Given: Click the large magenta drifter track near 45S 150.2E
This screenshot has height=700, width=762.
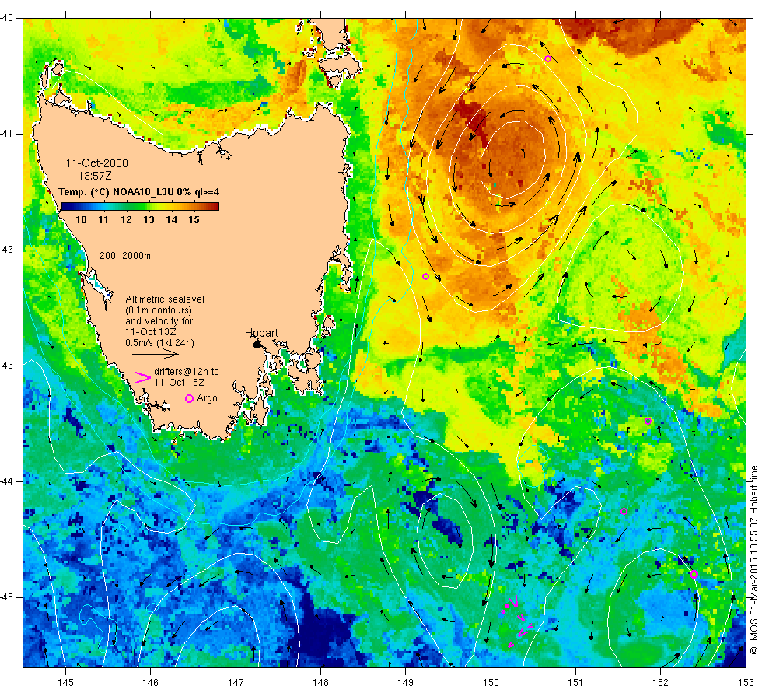Looking at the screenshot, I should click(x=512, y=602).
